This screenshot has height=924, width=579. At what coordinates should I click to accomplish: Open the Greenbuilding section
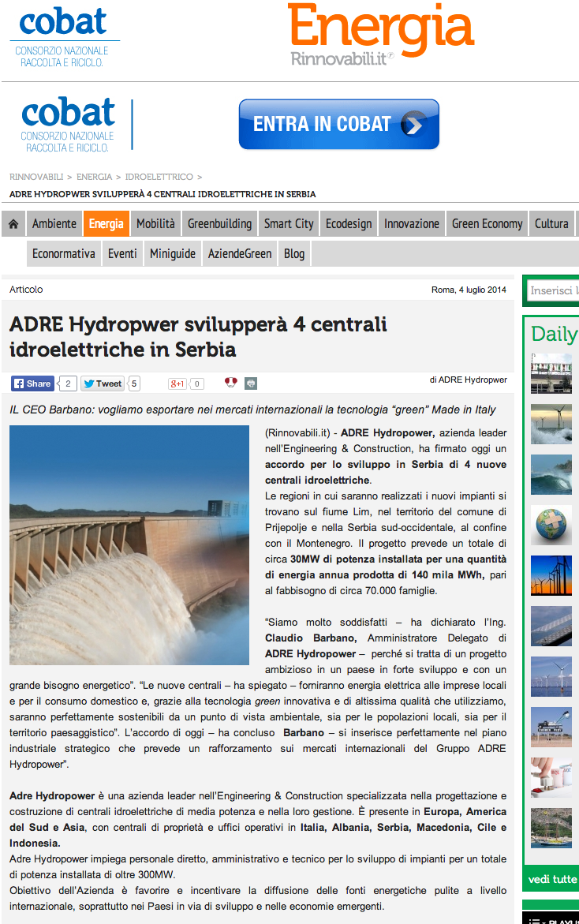click(220, 224)
